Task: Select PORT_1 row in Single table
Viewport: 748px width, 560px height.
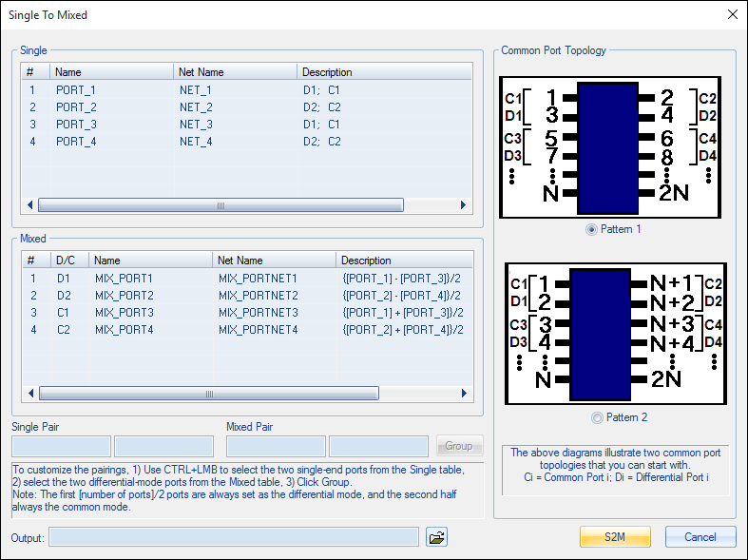Action: [x=76, y=90]
